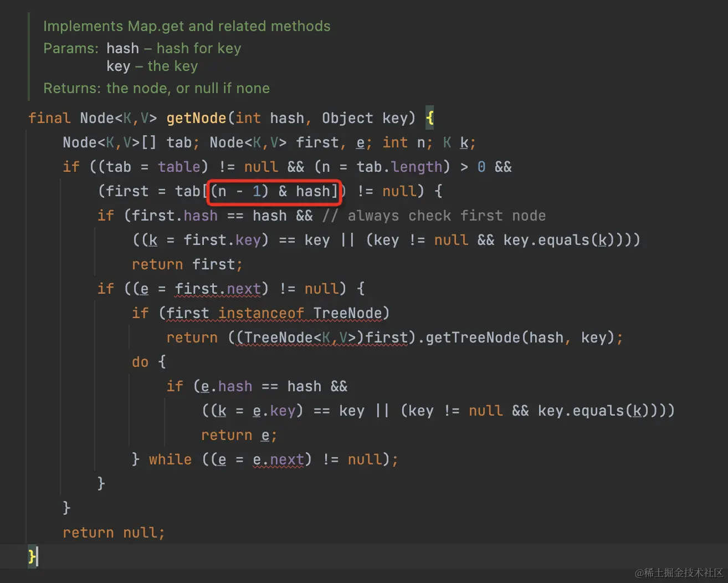Click 'return null;' statement
This screenshot has height=583, width=728.
pos(114,533)
